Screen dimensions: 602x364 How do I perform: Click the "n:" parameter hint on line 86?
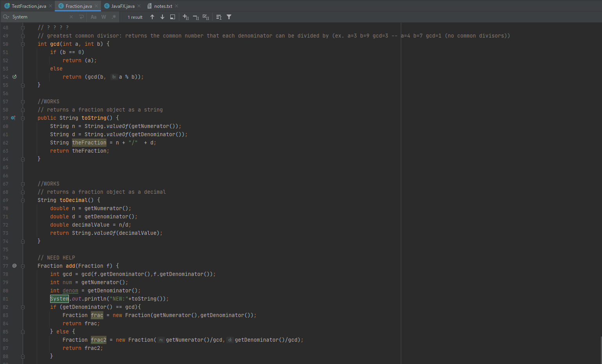[161, 340]
